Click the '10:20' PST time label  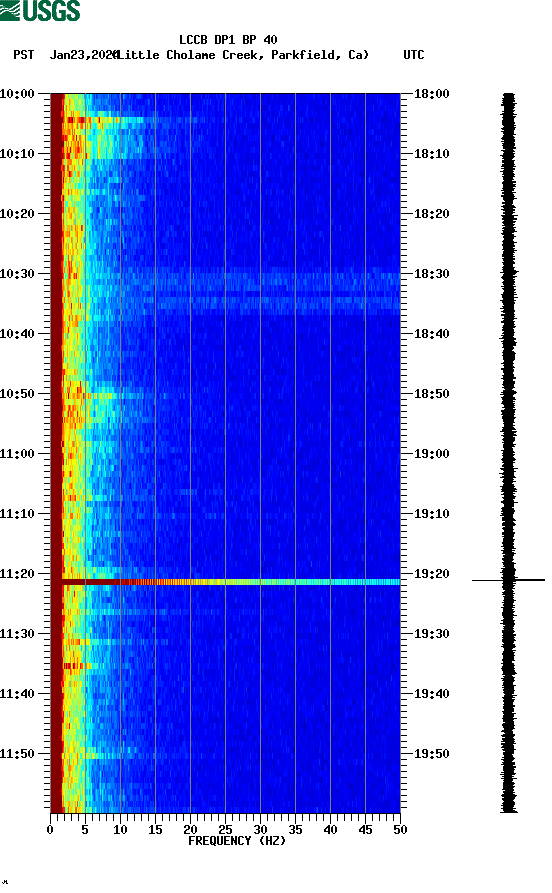click(x=17, y=214)
